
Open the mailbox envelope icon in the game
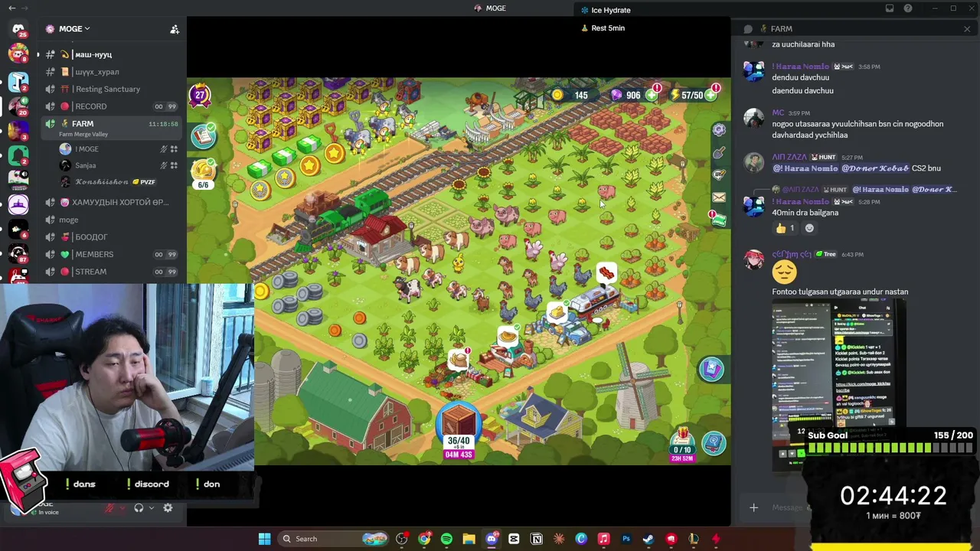(x=719, y=197)
